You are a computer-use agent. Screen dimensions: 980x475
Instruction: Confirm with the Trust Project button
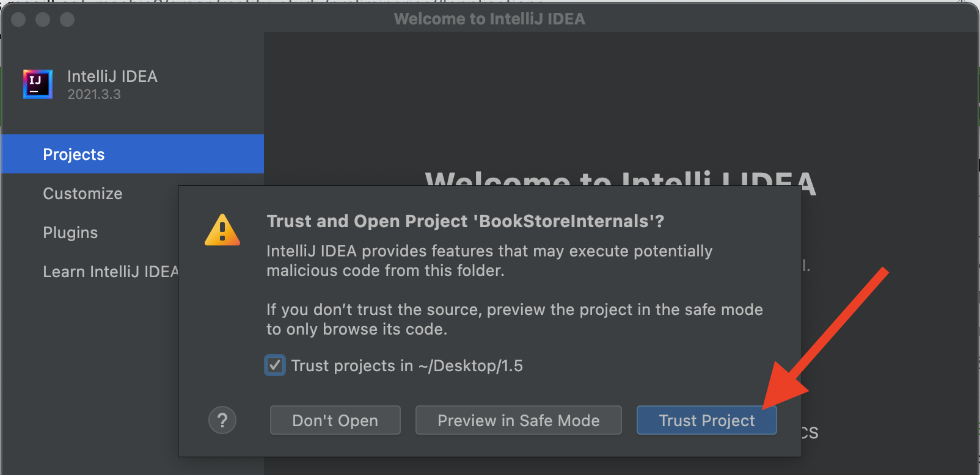point(706,420)
